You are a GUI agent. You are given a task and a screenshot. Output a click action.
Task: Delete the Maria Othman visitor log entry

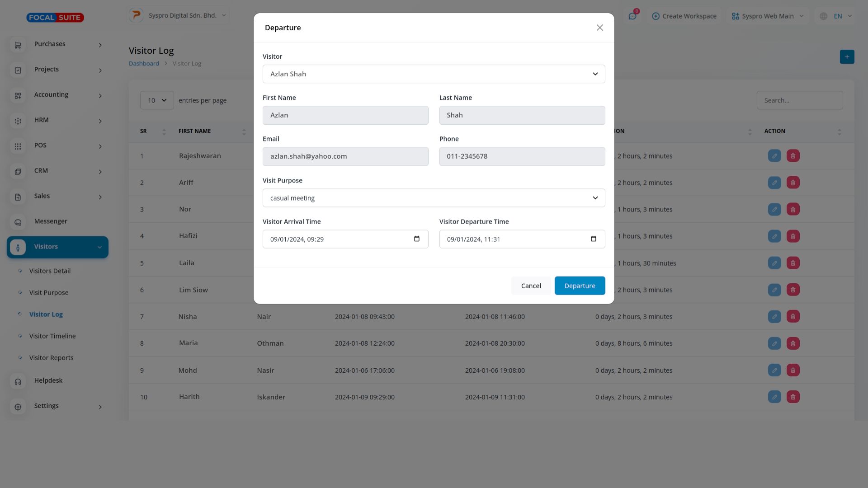793,343
